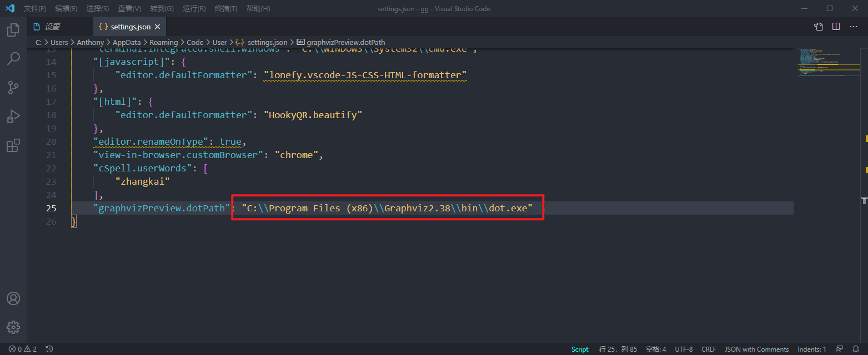Open the Search view in activity bar
The height and width of the screenshot is (355, 868).
(13, 58)
